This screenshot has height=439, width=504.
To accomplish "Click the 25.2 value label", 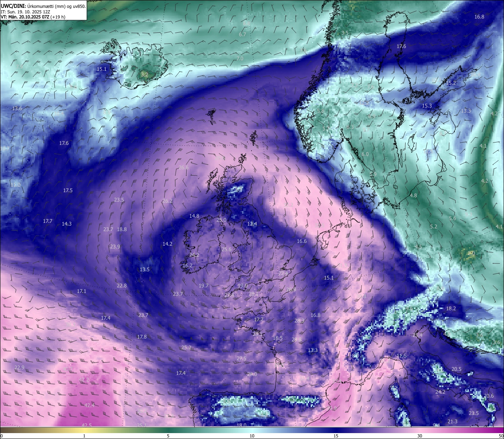I will [186, 348].
